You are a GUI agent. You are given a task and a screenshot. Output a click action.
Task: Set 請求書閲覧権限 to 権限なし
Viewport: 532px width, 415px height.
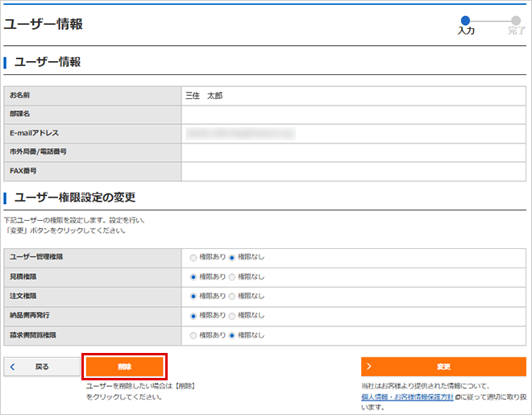click(233, 334)
